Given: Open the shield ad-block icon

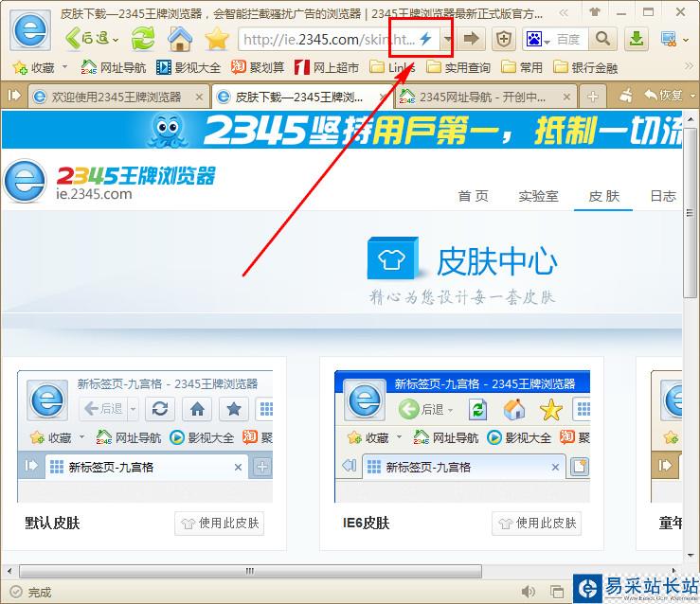Looking at the screenshot, I should tap(504, 39).
